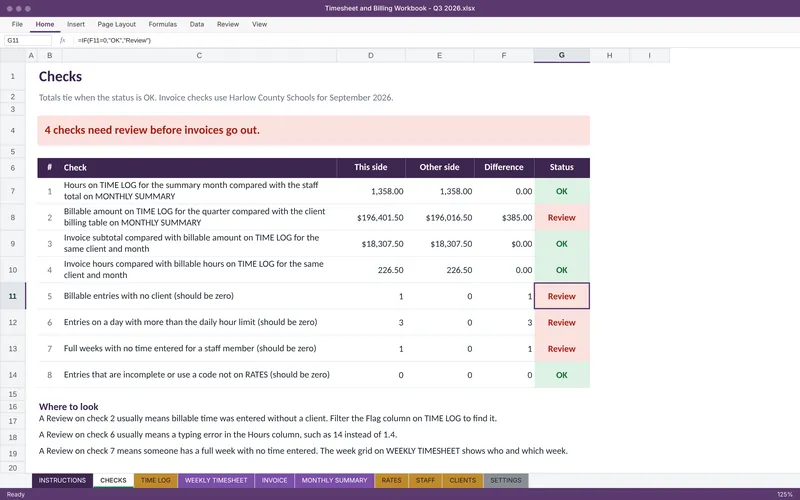This screenshot has width=800, height=500.
Task: Select row 14 header
Action: coord(13,374)
